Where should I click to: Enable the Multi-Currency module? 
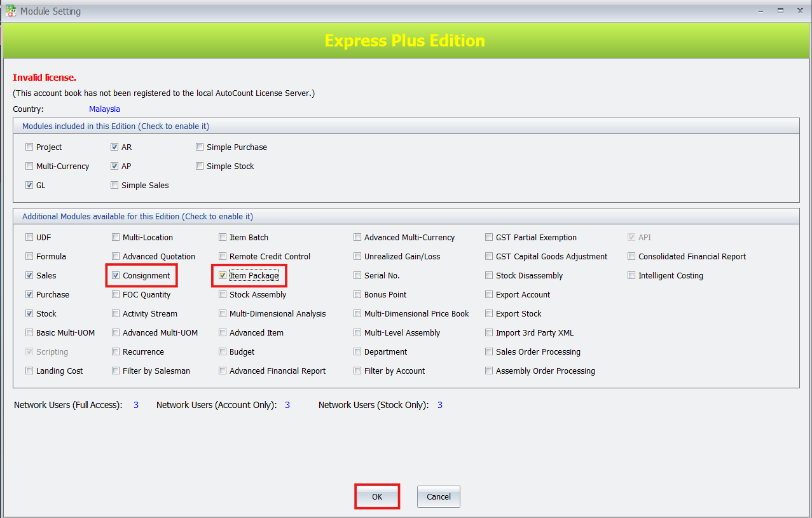(x=29, y=166)
